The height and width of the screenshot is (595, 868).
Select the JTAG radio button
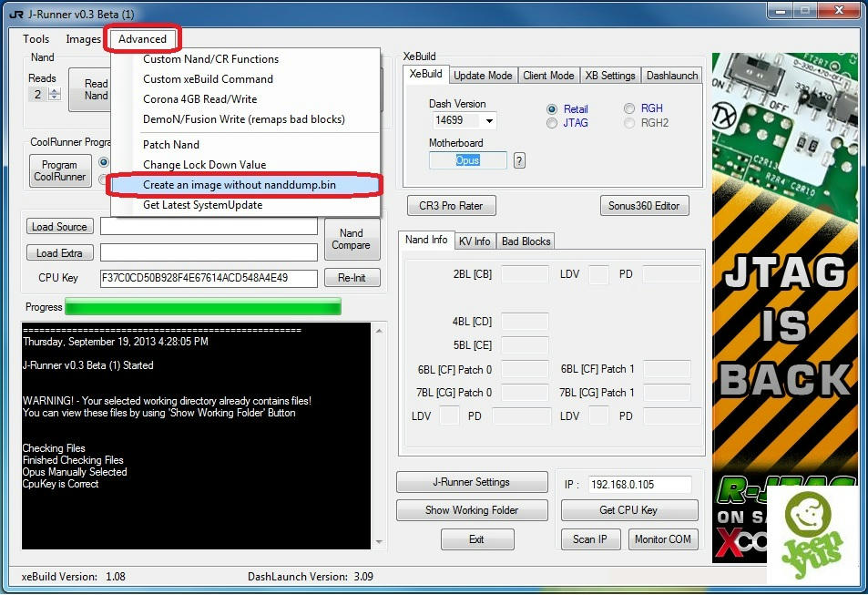(552, 123)
